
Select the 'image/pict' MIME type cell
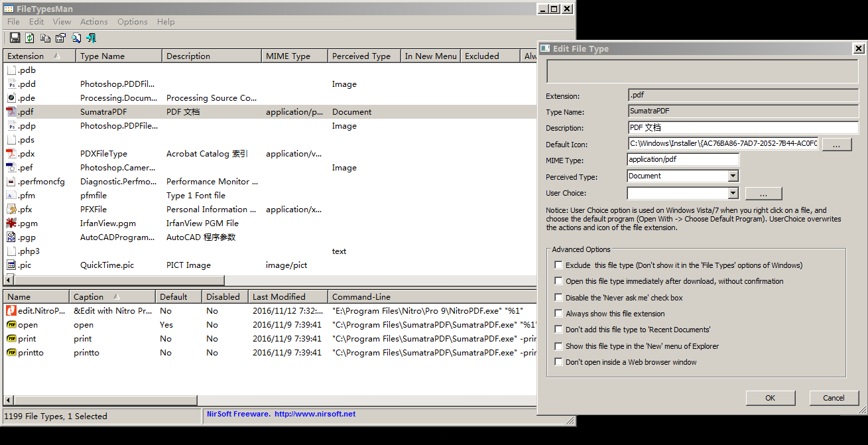286,265
